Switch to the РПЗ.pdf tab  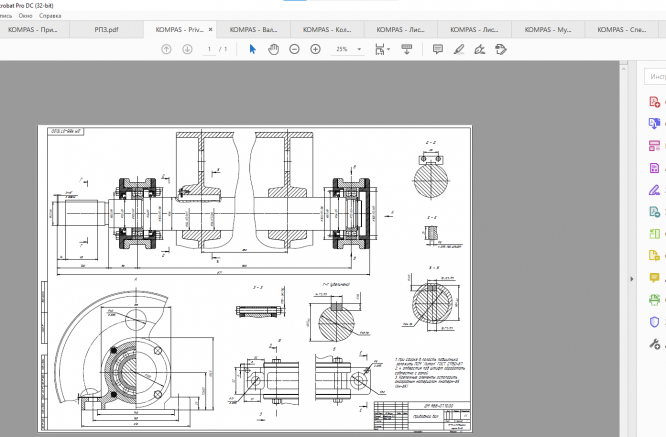(109, 31)
